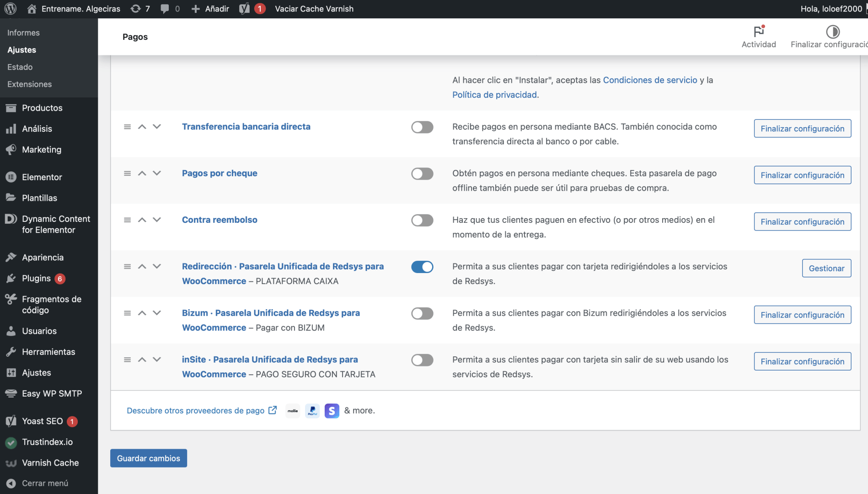The height and width of the screenshot is (494, 868).
Task: Grab drag handle for Redirección Redsys row
Action: coord(127,267)
